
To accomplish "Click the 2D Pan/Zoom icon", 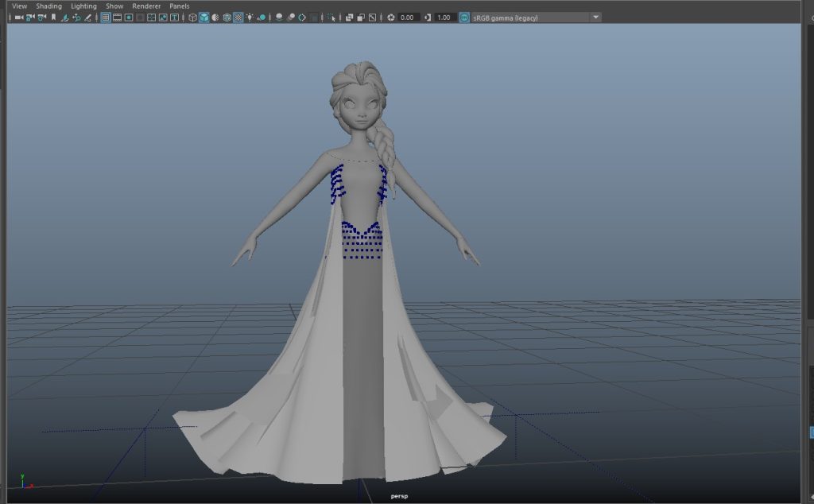I will pyautogui.click(x=76, y=17).
